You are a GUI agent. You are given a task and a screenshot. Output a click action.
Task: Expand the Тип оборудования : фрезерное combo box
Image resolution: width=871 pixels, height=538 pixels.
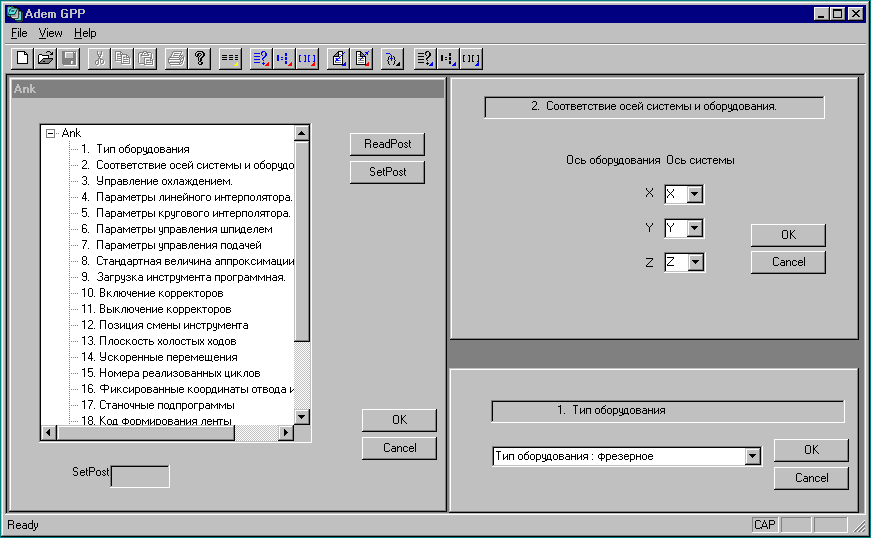click(x=752, y=456)
